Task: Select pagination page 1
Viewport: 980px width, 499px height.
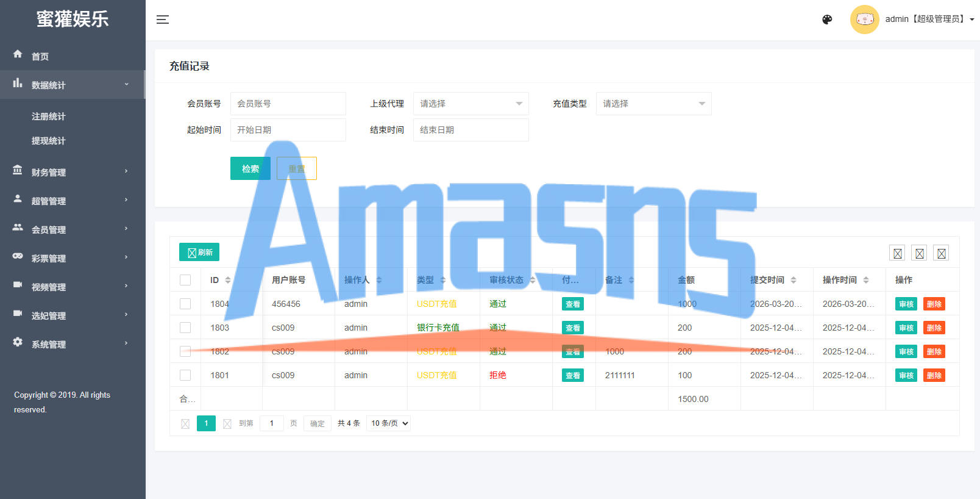Action: 206,423
